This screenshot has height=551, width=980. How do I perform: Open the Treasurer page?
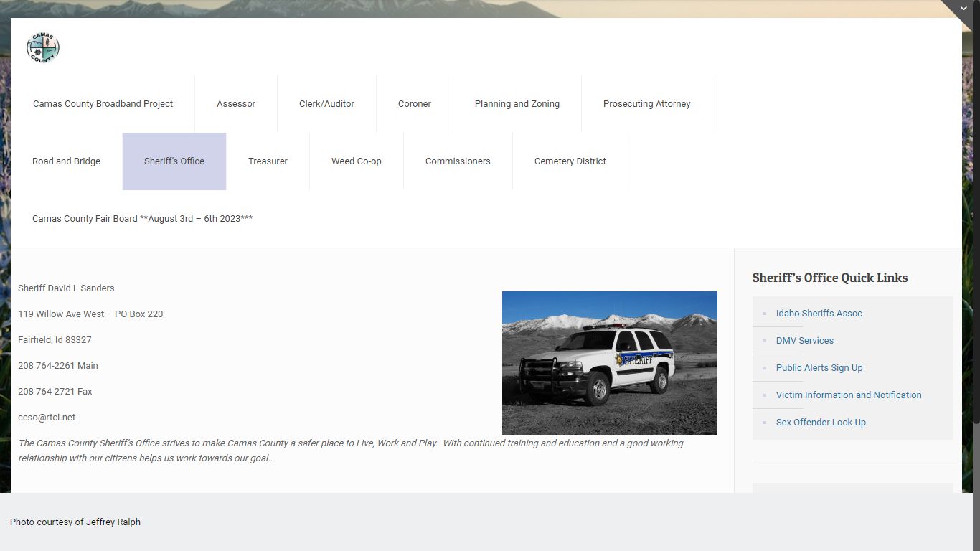point(268,161)
